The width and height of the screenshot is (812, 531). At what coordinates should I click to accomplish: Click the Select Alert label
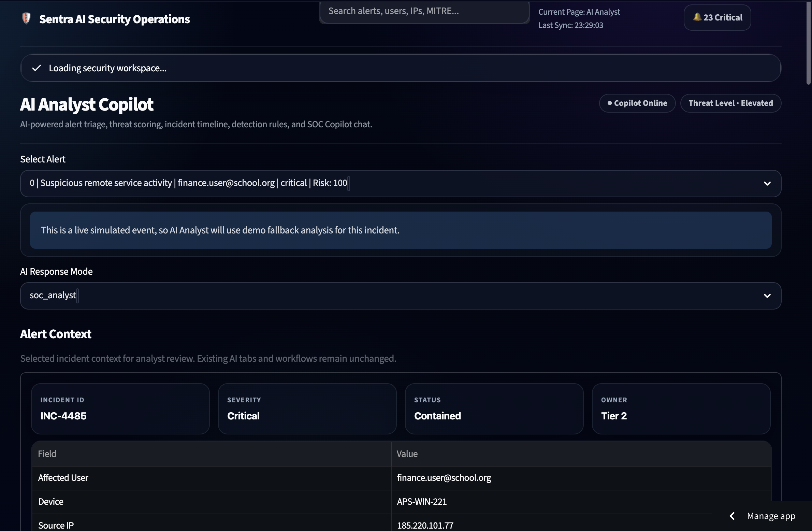pyautogui.click(x=43, y=159)
